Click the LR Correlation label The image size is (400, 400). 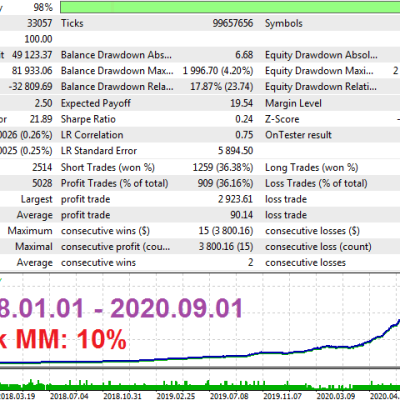pyautogui.click(x=92, y=135)
